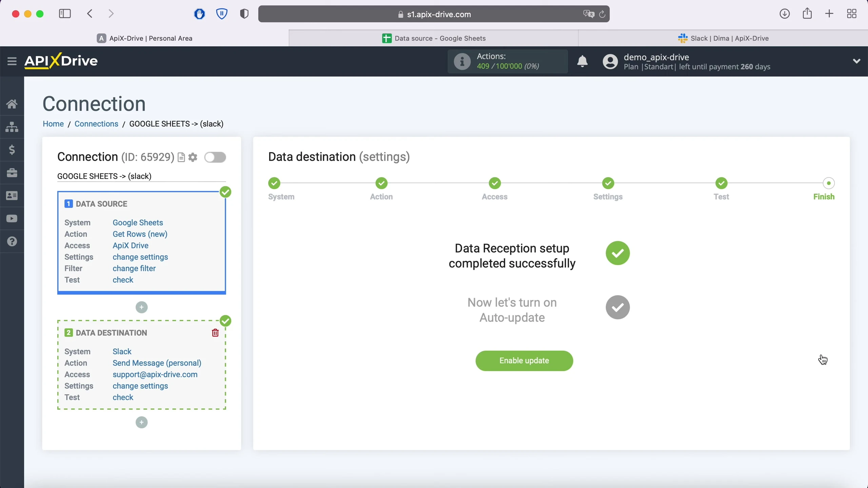Reload the page in Safari
This screenshot has width=868, height=488.
pyautogui.click(x=602, y=14)
